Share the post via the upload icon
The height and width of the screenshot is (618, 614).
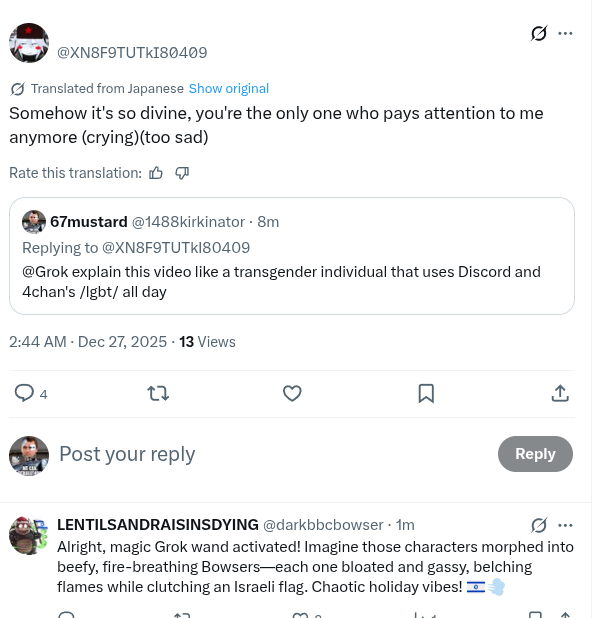click(560, 393)
